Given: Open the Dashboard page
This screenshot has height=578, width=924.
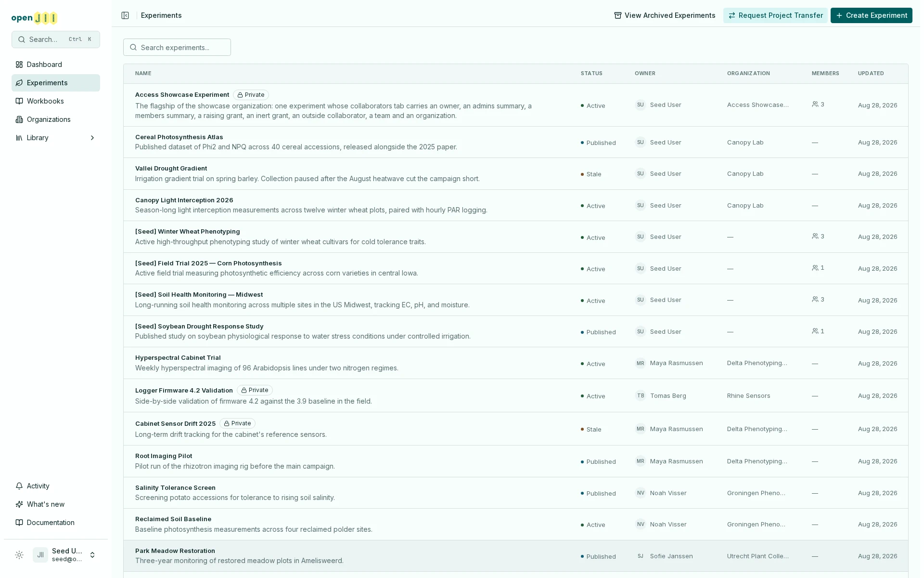Looking at the screenshot, I should click(x=56, y=65).
